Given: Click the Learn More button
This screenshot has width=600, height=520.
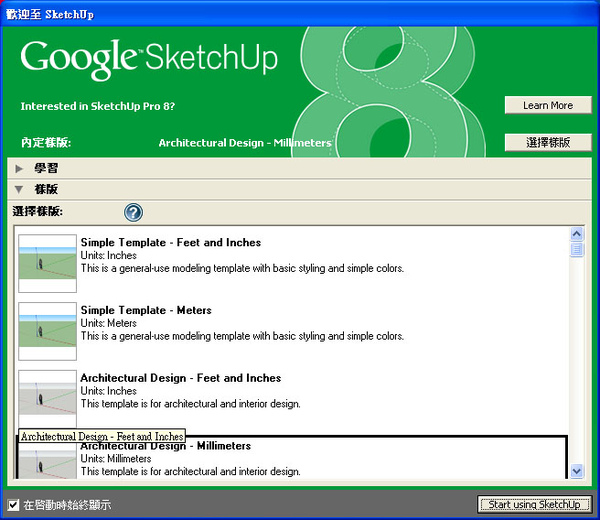Looking at the screenshot, I should tap(548, 105).
